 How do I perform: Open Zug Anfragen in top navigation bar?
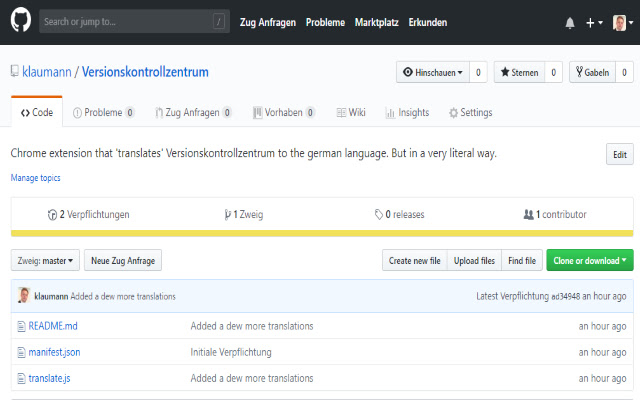(x=268, y=22)
